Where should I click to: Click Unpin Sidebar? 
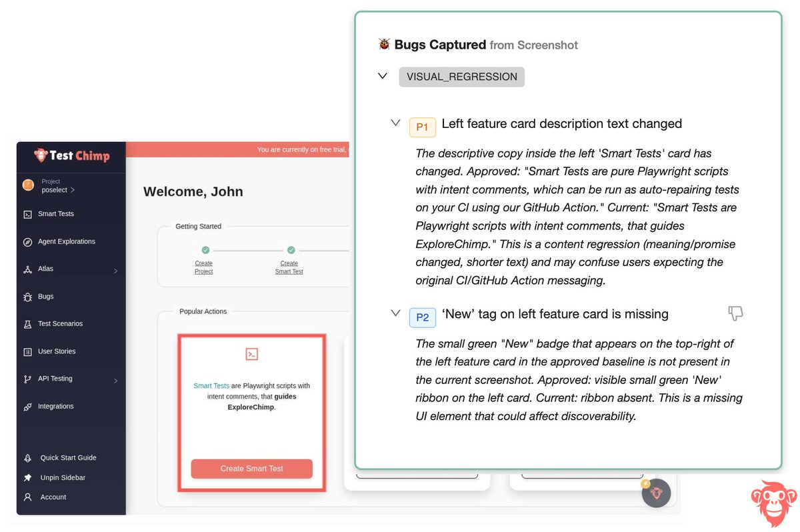pyautogui.click(x=63, y=478)
